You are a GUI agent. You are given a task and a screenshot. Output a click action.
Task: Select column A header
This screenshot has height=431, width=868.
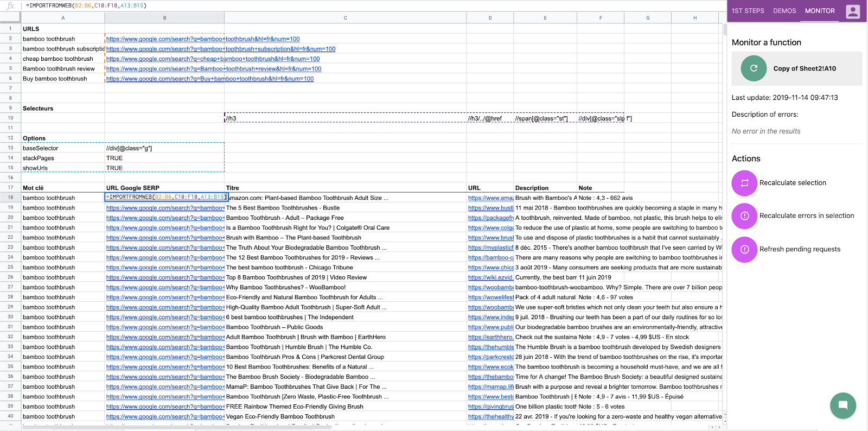[63, 18]
